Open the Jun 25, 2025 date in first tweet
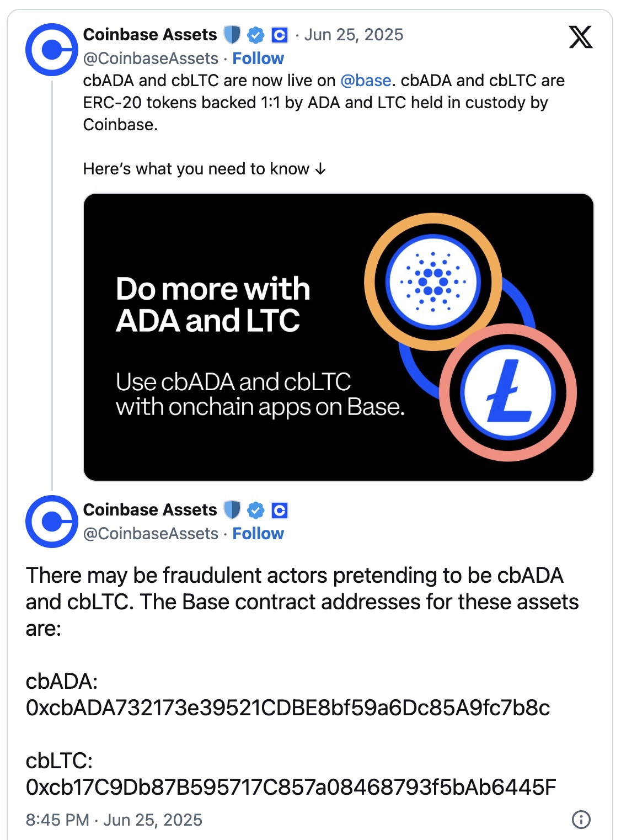 tap(354, 35)
